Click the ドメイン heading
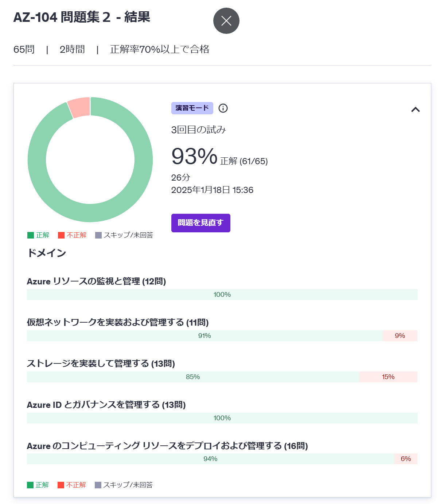 pyautogui.click(x=47, y=253)
